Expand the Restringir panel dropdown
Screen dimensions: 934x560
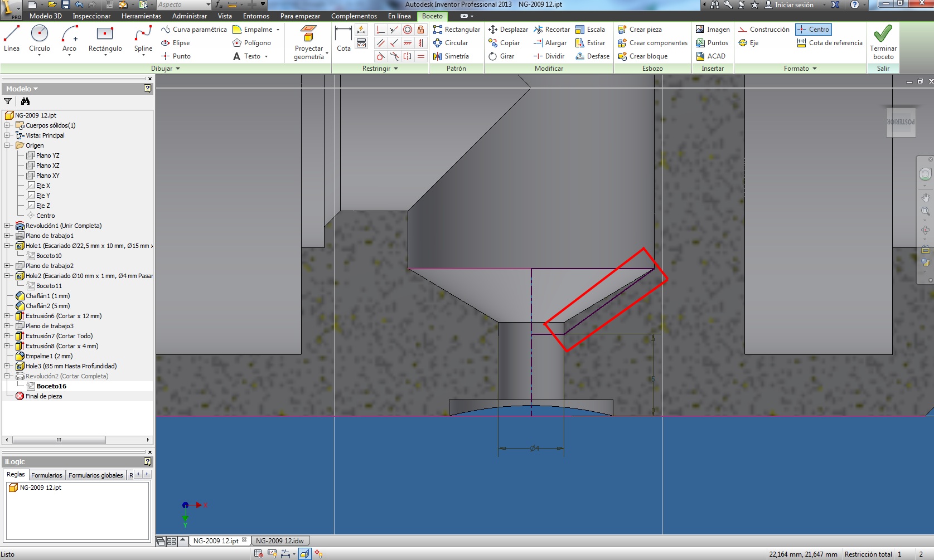[380, 69]
